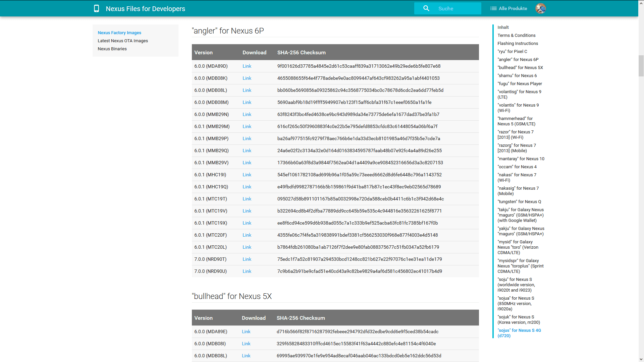Open the user profile avatar
The width and height of the screenshot is (644, 362).
(540, 8)
